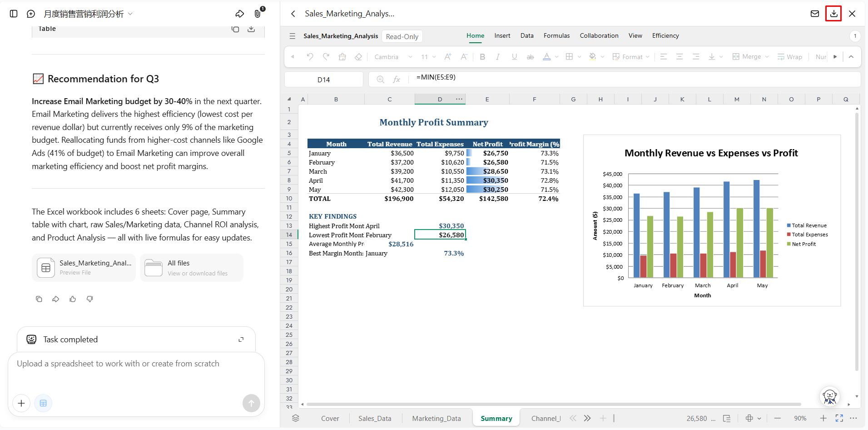Thumbs down the response

coord(90,299)
